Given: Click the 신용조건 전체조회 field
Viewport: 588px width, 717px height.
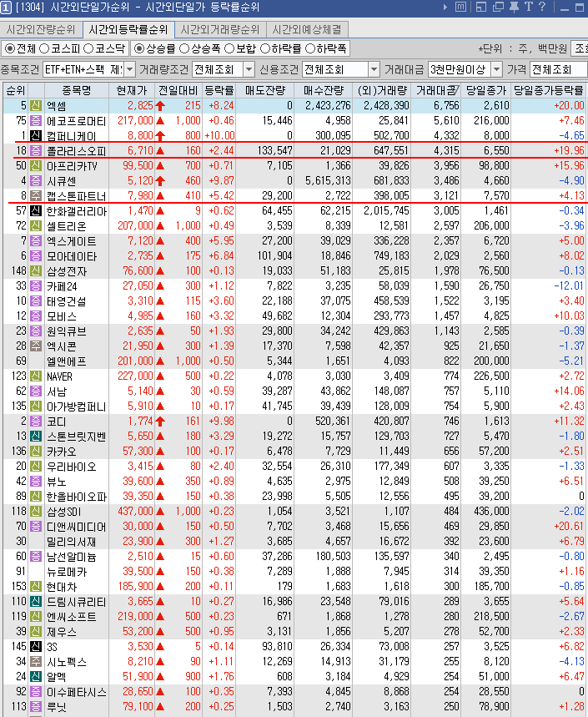Looking at the screenshot, I should [335, 69].
